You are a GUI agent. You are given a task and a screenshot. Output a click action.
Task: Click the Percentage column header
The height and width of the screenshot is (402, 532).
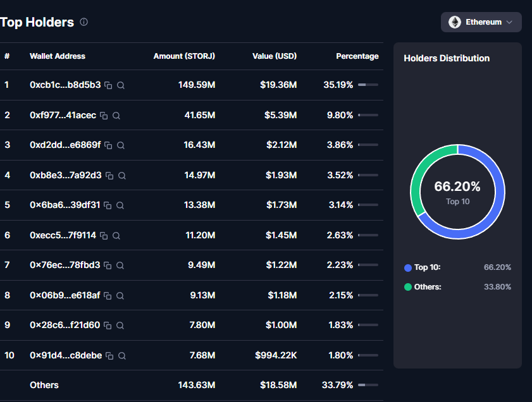tap(357, 56)
